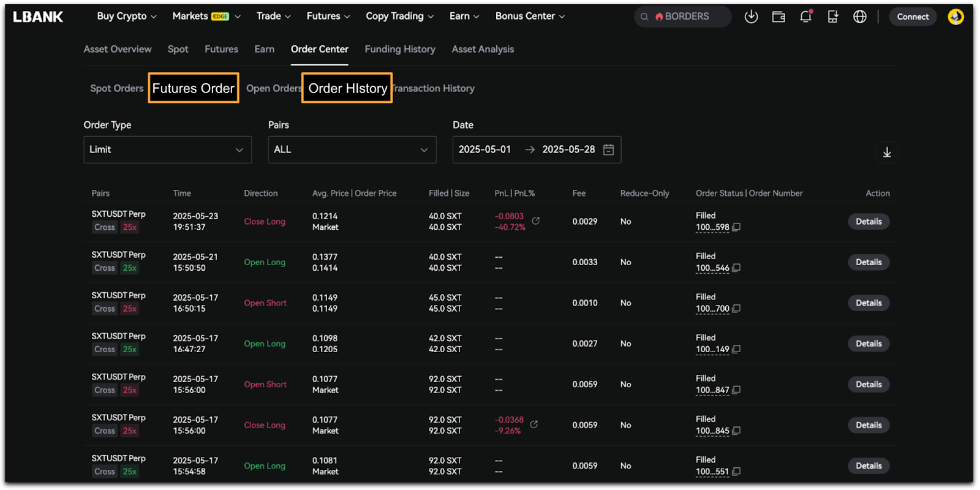The height and width of the screenshot is (490, 980).
Task: Select the globe language icon
Action: 860,17
